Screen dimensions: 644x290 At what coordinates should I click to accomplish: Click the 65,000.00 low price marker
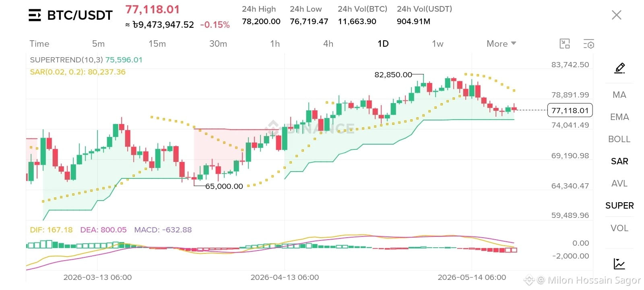click(x=224, y=186)
